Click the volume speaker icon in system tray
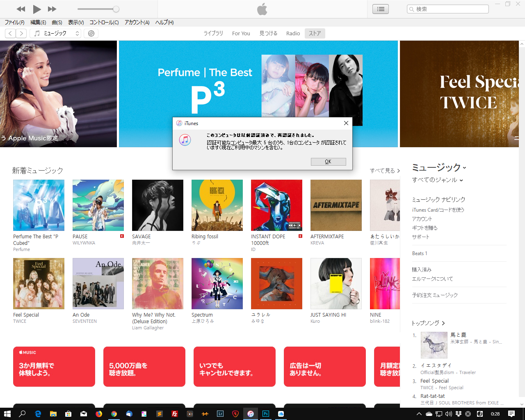This screenshot has height=420, width=525. [x=449, y=414]
